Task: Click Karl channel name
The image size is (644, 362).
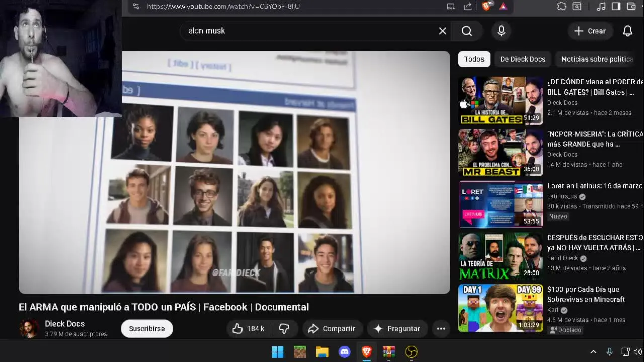Action: tap(553, 310)
